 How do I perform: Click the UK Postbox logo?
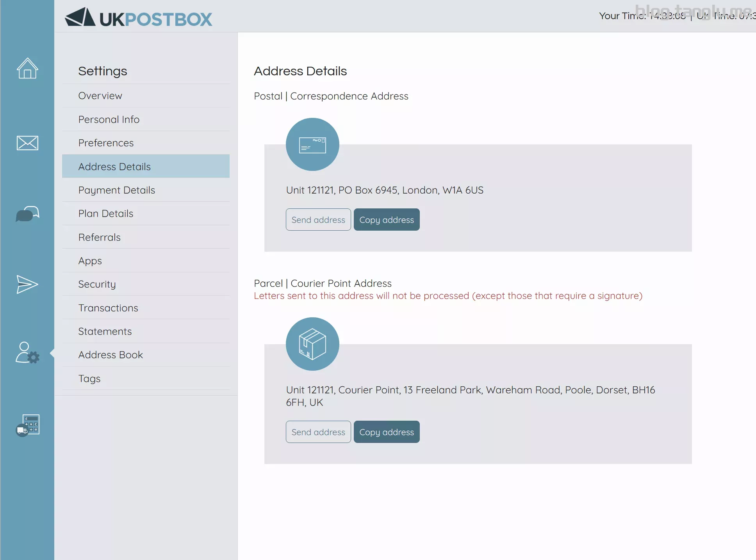click(139, 18)
